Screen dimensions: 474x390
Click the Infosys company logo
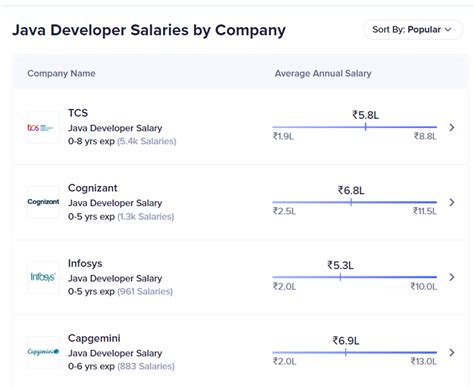[x=43, y=277]
